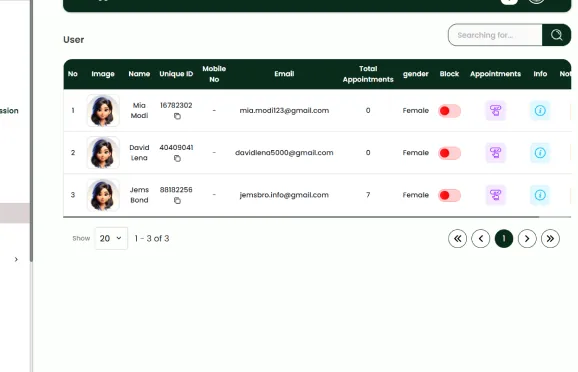Click the table's horizontal scrollbar
The width and height of the screenshot is (578, 372).
301,217
